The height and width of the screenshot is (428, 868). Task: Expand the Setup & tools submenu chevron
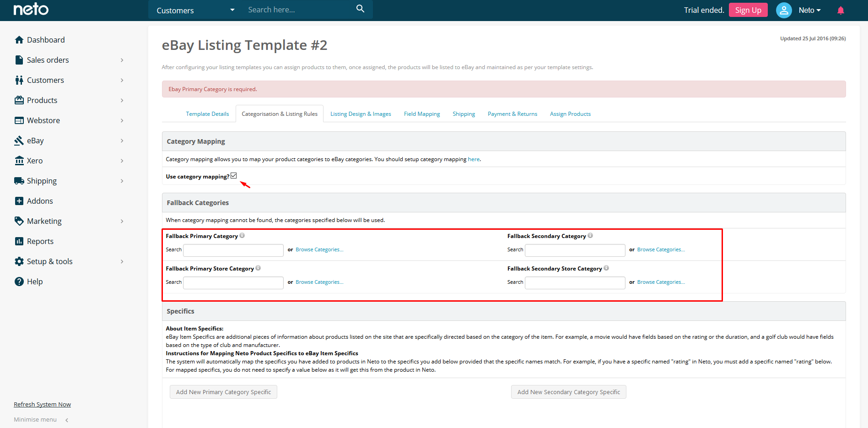click(x=122, y=261)
